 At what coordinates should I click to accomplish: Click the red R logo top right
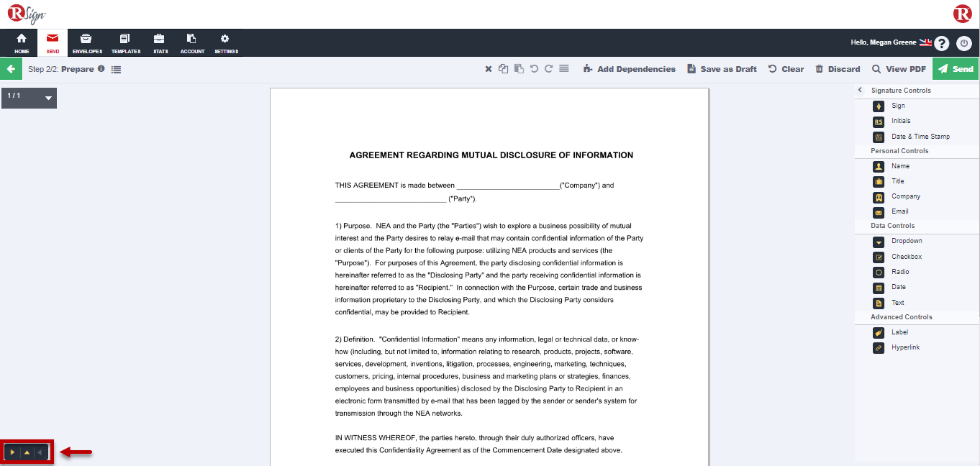(963, 14)
